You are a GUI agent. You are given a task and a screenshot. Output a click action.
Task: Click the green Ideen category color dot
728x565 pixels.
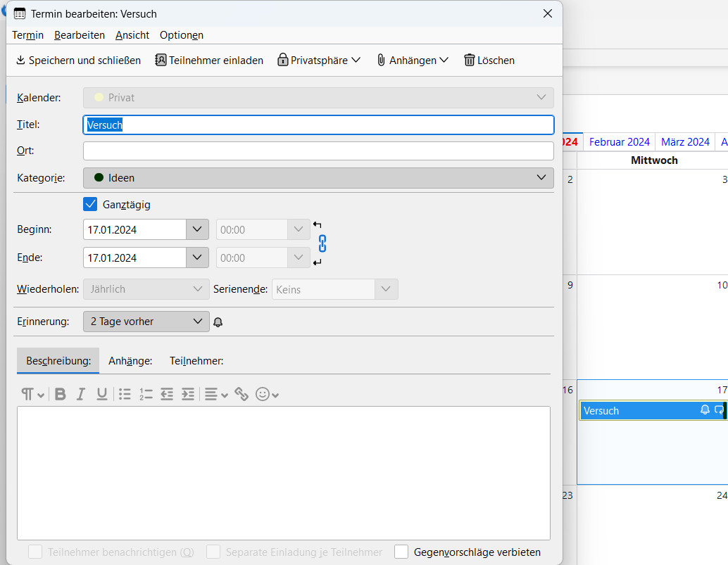coord(99,178)
